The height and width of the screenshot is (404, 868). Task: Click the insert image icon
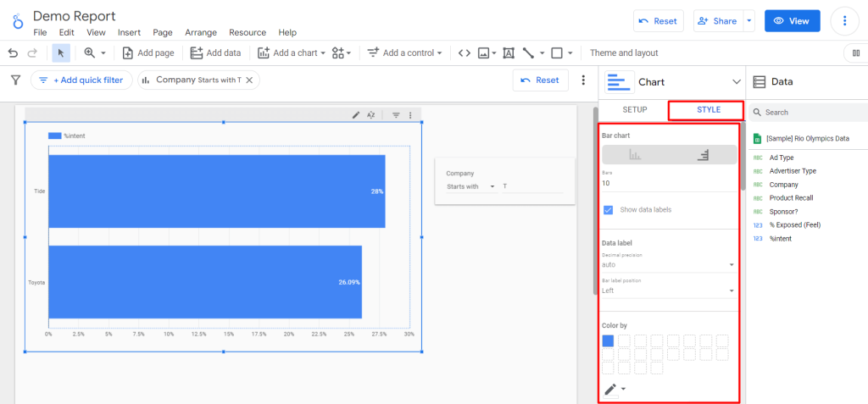click(484, 53)
